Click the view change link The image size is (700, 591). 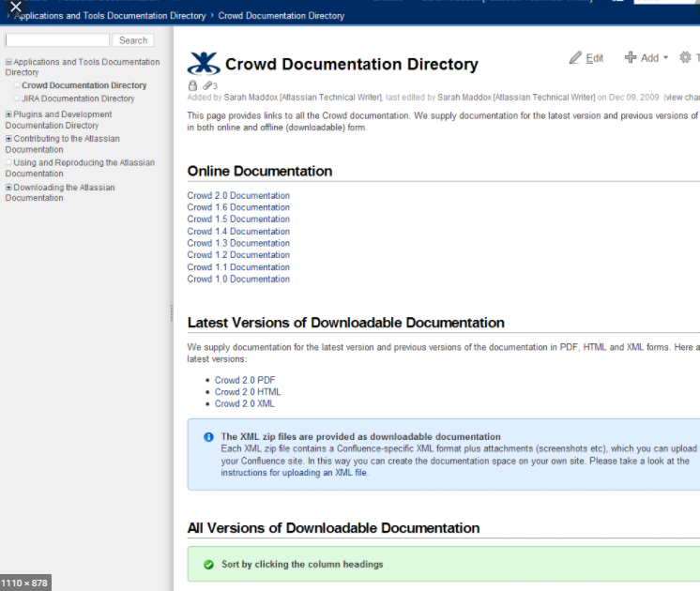(x=683, y=98)
